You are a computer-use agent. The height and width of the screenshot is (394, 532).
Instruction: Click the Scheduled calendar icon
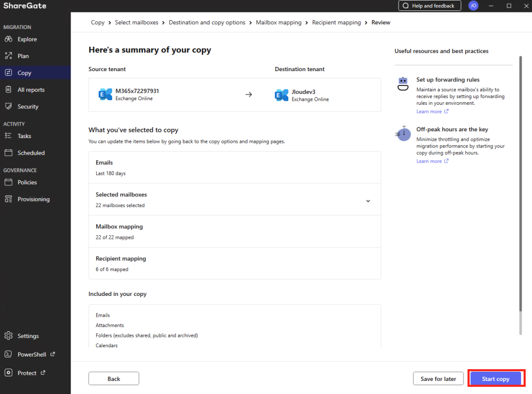(x=8, y=153)
